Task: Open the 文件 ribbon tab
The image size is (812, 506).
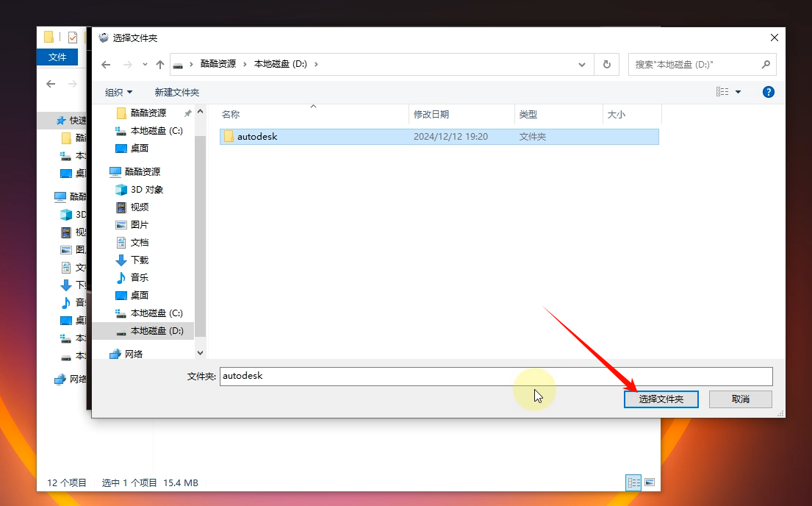Action: pos(57,57)
